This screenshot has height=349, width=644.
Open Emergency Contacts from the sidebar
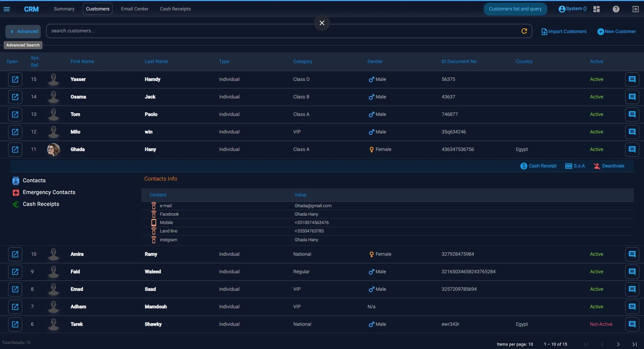coord(49,192)
